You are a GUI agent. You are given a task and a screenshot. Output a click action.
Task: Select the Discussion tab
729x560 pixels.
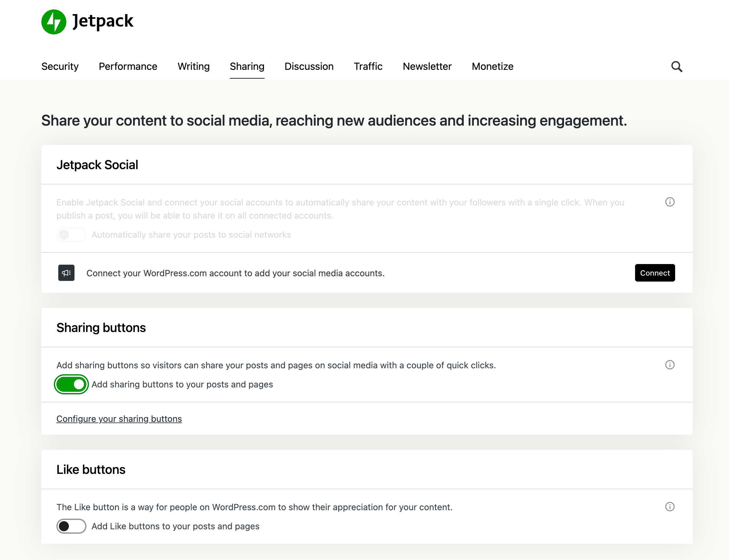click(x=309, y=67)
